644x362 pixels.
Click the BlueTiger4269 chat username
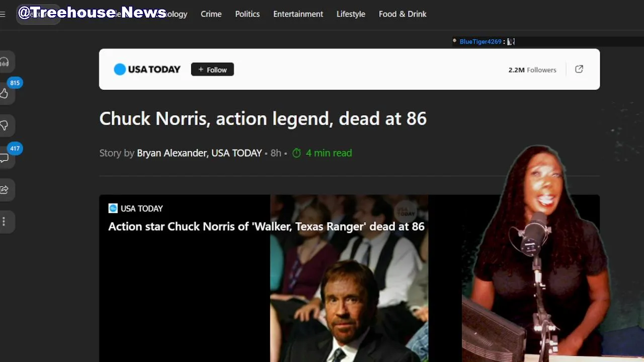[480, 42]
